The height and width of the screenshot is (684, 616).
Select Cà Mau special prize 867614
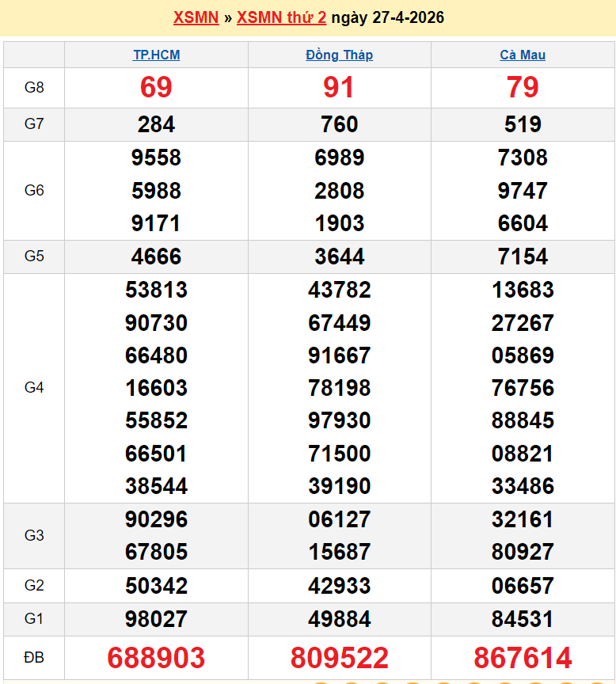(523, 658)
